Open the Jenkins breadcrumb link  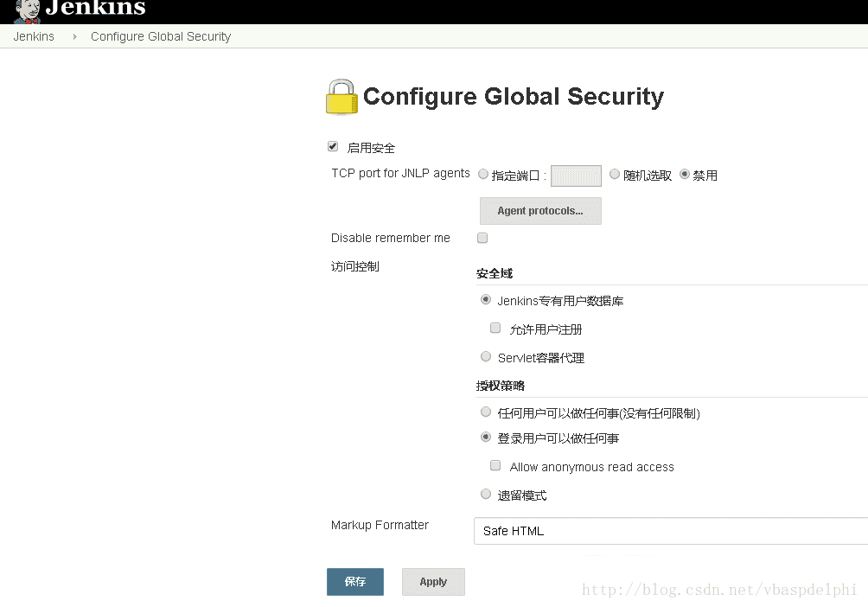point(34,36)
